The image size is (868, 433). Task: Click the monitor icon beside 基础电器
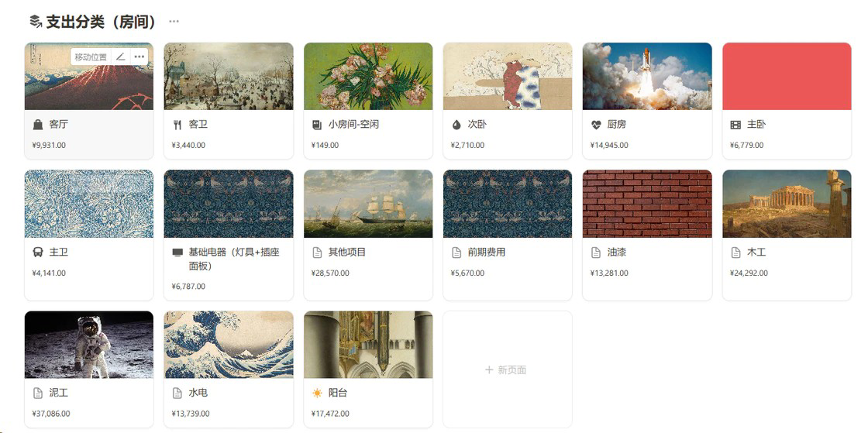coord(177,253)
